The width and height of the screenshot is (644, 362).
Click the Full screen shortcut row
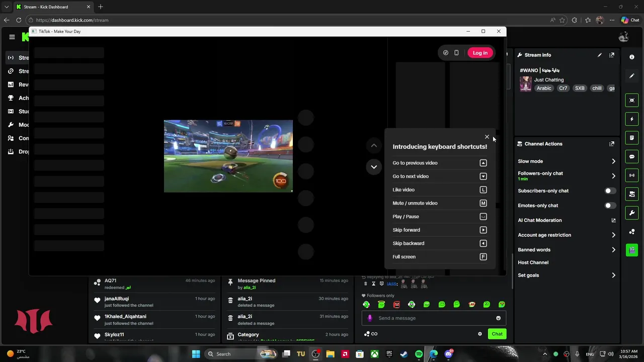pos(440,257)
